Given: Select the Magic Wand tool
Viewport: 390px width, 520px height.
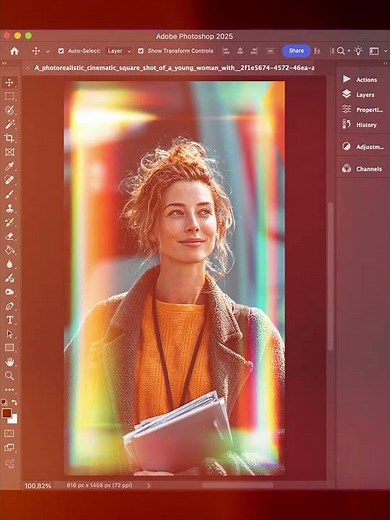Looking at the screenshot, I should [9, 124].
